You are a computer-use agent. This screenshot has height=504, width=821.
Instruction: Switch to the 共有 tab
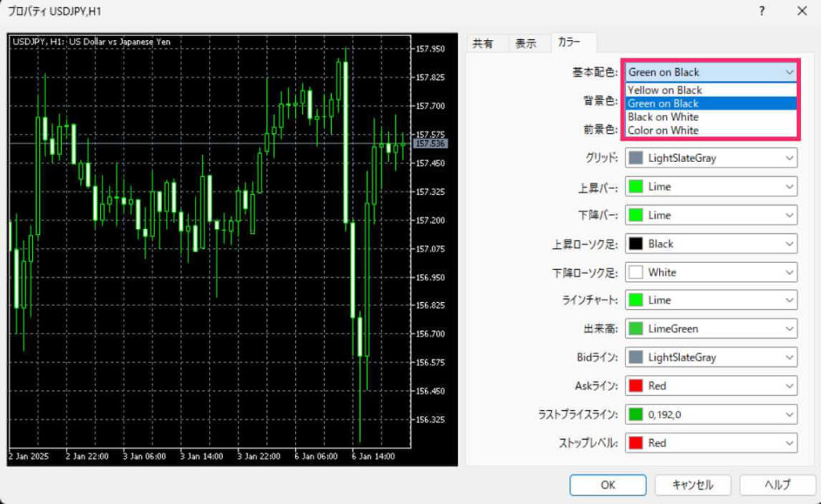coord(483,44)
